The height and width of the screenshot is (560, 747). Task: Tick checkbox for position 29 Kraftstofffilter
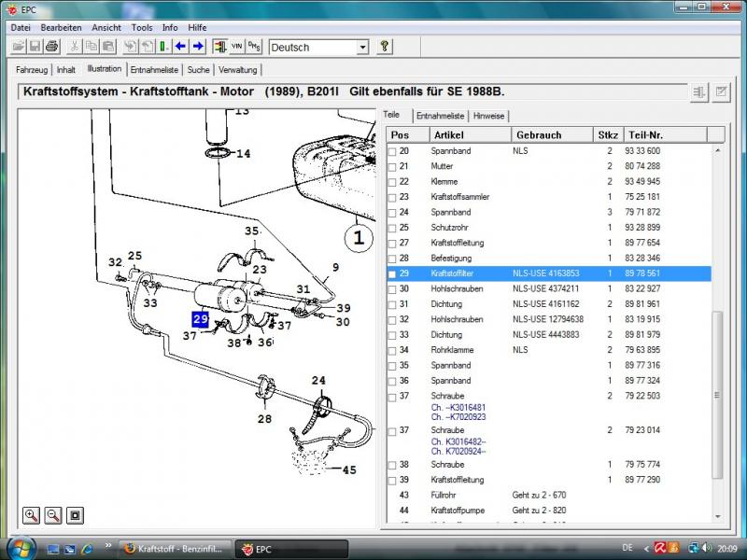coord(392,274)
